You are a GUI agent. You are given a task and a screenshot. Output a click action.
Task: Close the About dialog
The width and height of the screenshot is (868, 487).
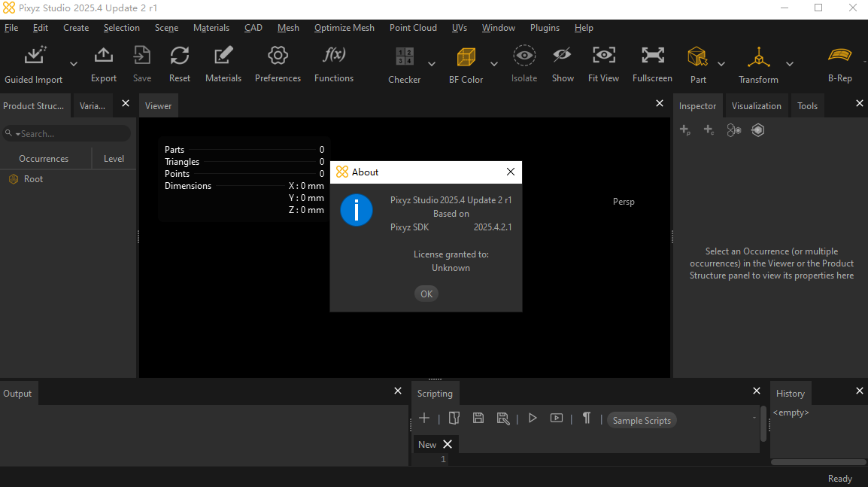[x=511, y=172]
